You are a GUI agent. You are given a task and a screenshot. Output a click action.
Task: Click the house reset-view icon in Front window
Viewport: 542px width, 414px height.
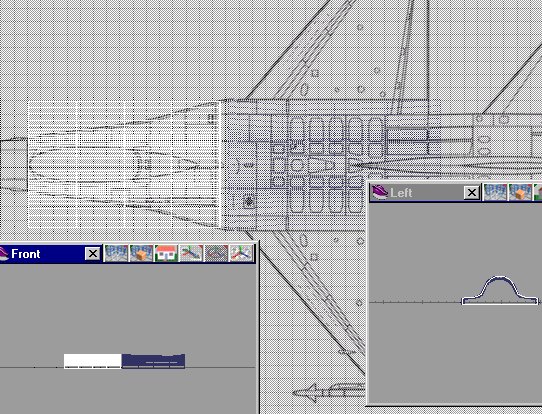(166, 254)
